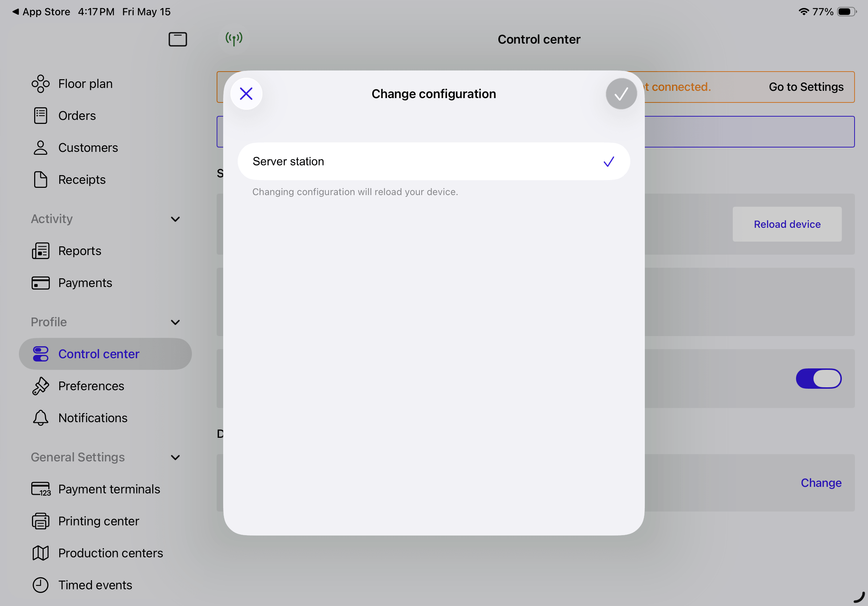Select the Server station configuration option
Screen dimensions: 868x606
(434, 161)
